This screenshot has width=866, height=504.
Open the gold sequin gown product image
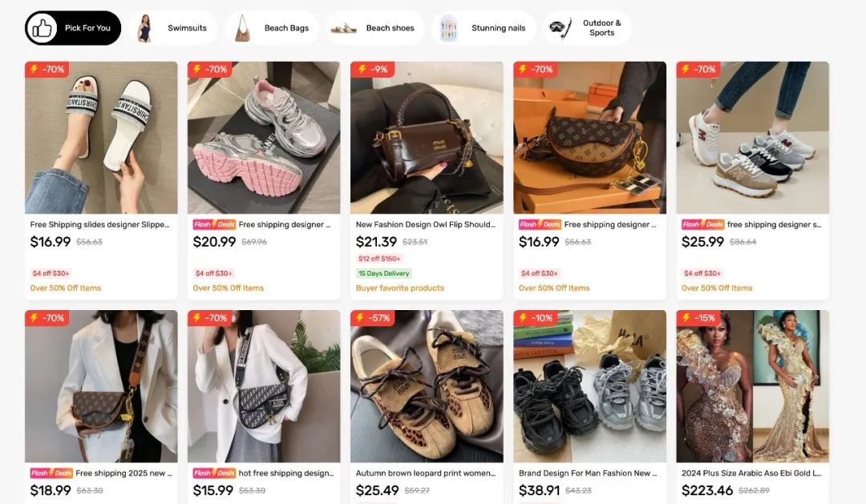(752, 386)
